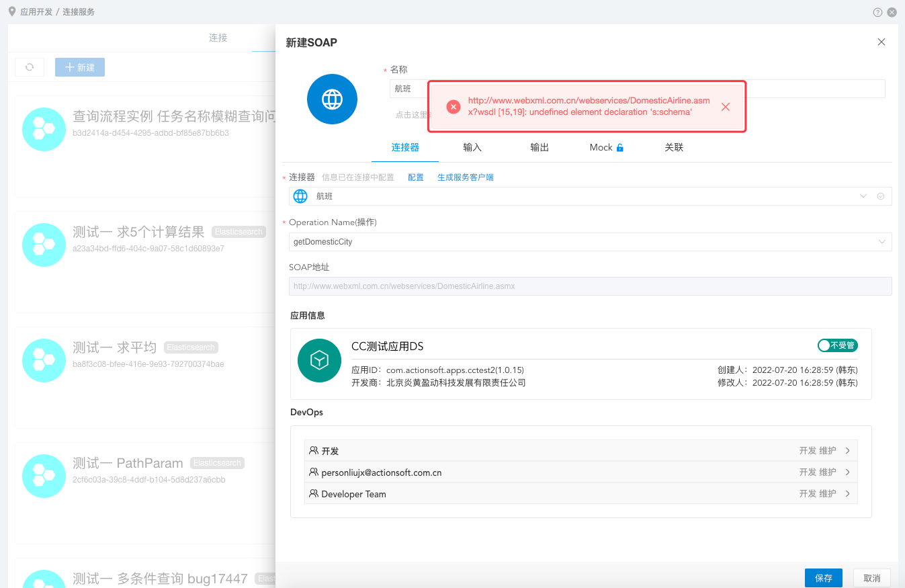This screenshot has width=905, height=588.
Task: Click the red error icon in the alert
Action: 454,107
